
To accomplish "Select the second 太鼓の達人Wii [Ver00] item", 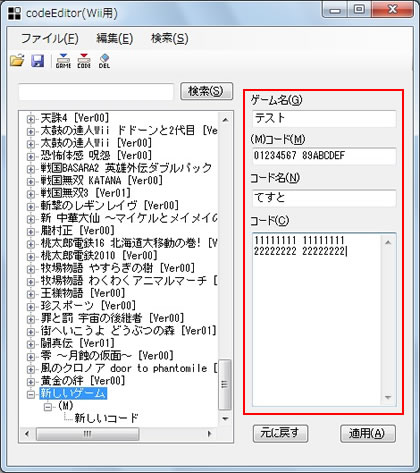I will (96, 143).
